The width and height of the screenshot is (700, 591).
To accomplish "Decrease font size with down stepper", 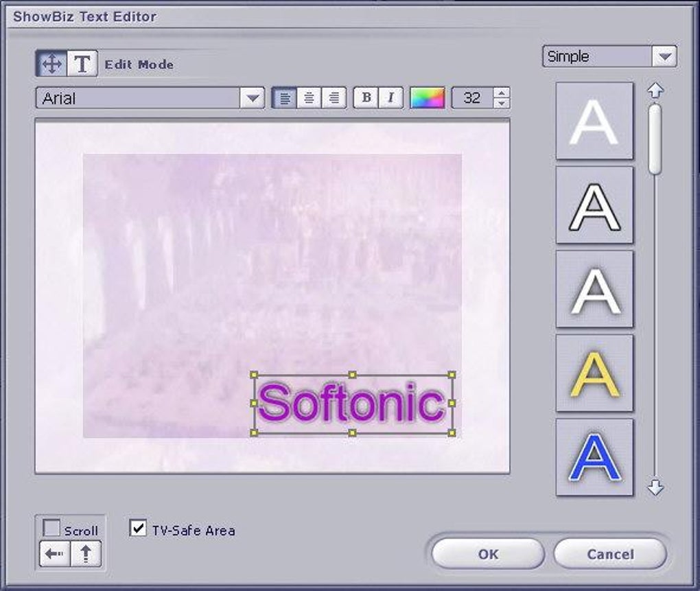I will 502,103.
